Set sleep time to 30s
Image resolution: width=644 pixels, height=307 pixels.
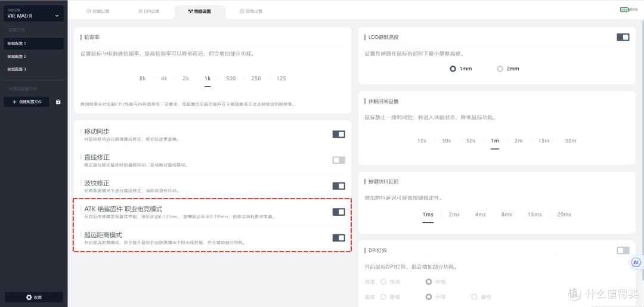[x=447, y=141]
